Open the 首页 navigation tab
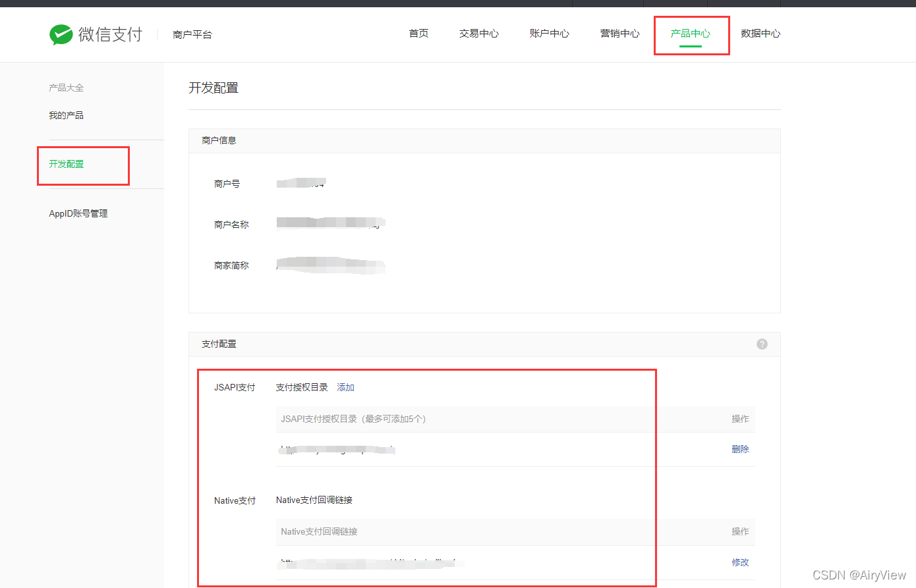The height and width of the screenshot is (588, 916). pyautogui.click(x=418, y=34)
